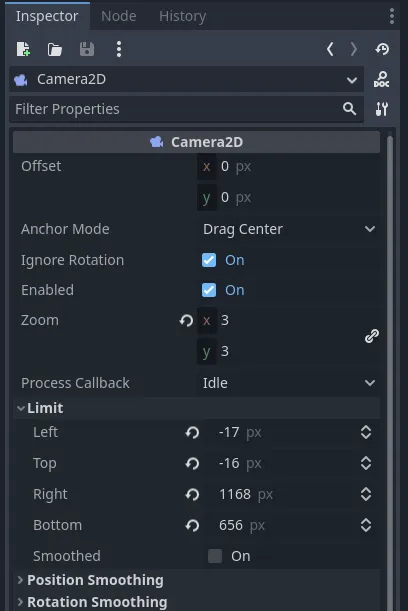Switch to the History tab
This screenshot has width=408, height=611.
[x=182, y=16]
